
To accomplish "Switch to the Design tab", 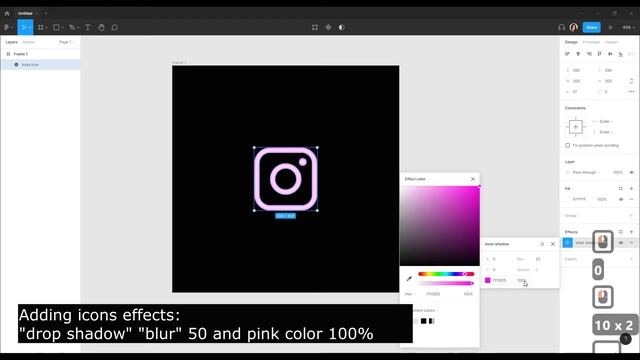I will (571, 42).
